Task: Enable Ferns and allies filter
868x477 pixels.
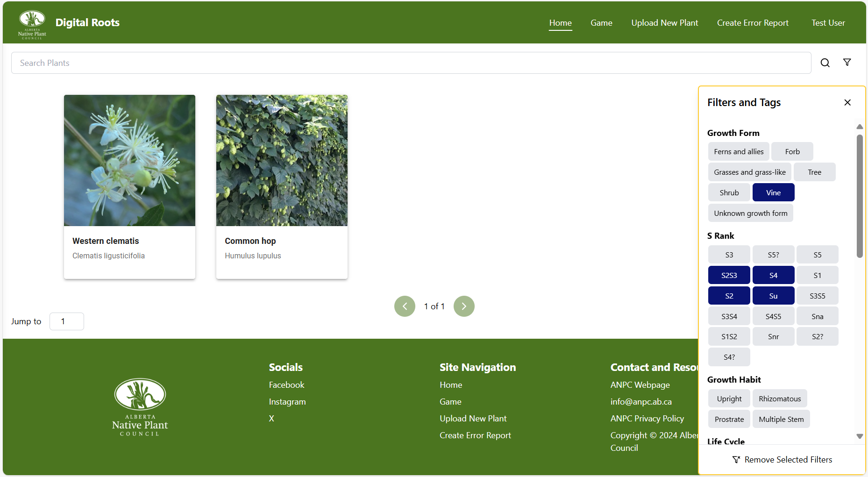Action: 739,151
